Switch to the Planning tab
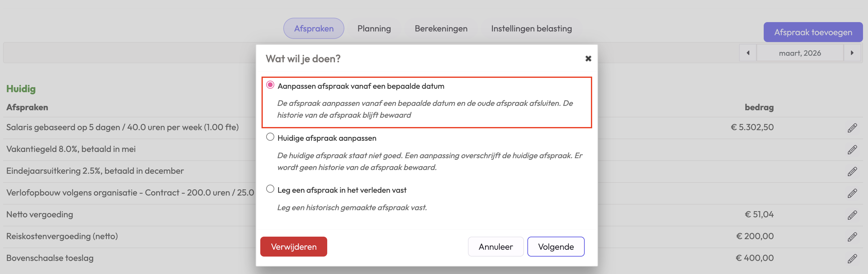This screenshot has width=868, height=274. click(374, 29)
